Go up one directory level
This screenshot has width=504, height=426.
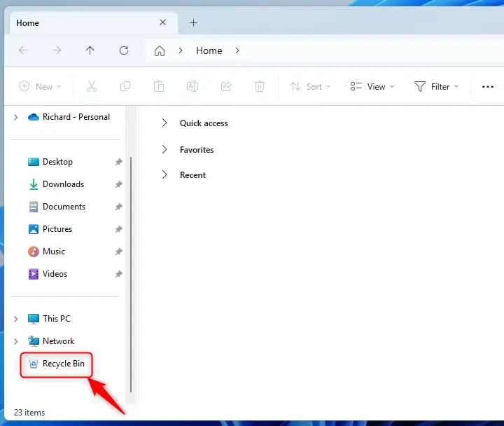point(90,50)
